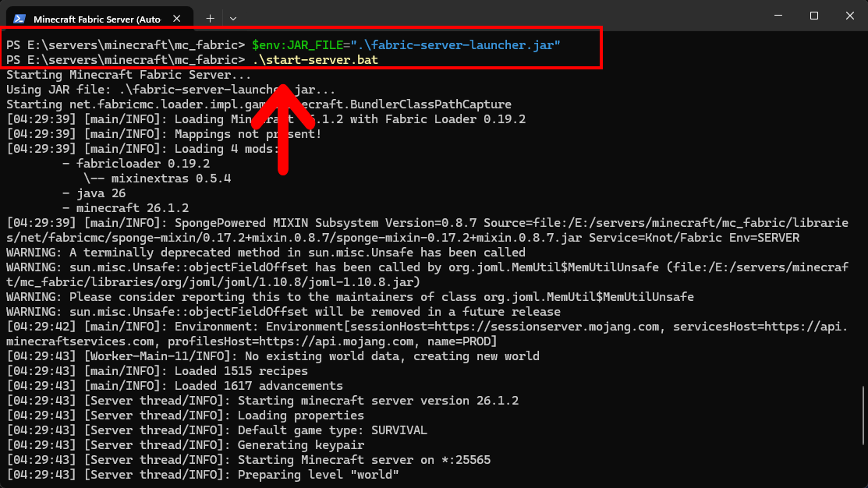This screenshot has width=868, height=488.
Task: Open a new terminal tab
Action: click(x=210, y=19)
